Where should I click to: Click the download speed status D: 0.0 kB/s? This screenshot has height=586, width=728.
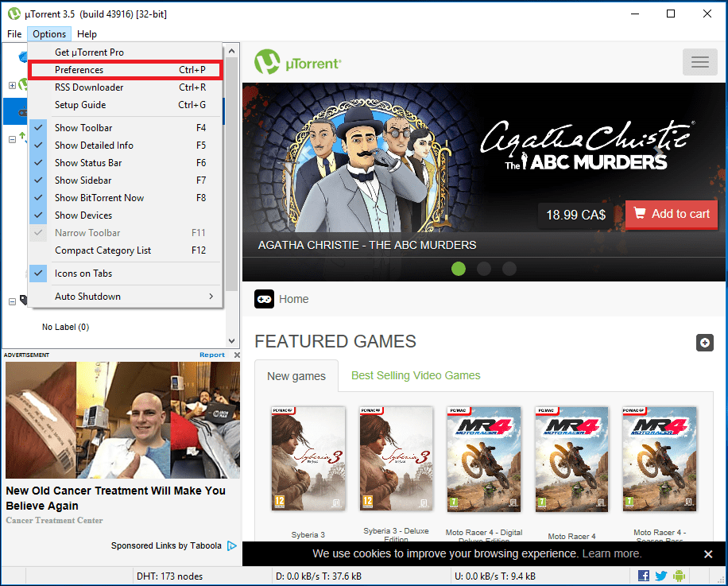(x=319, y=576)
